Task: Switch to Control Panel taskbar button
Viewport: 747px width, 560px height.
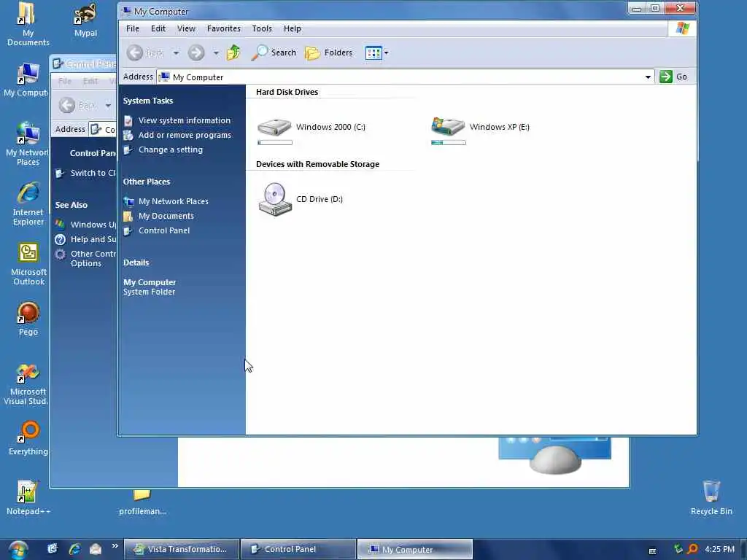Action: tap(298, 549)
